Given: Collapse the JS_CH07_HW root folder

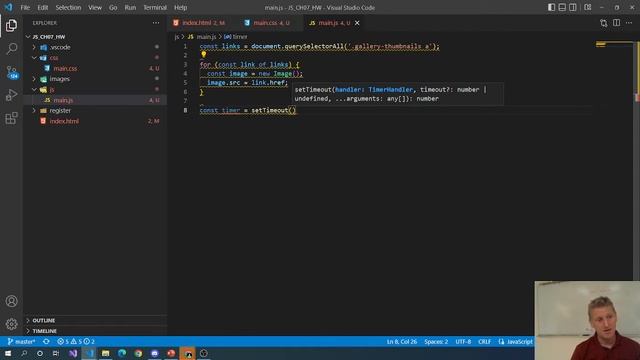Looking at the screenshot, I should tap(95, 37).
